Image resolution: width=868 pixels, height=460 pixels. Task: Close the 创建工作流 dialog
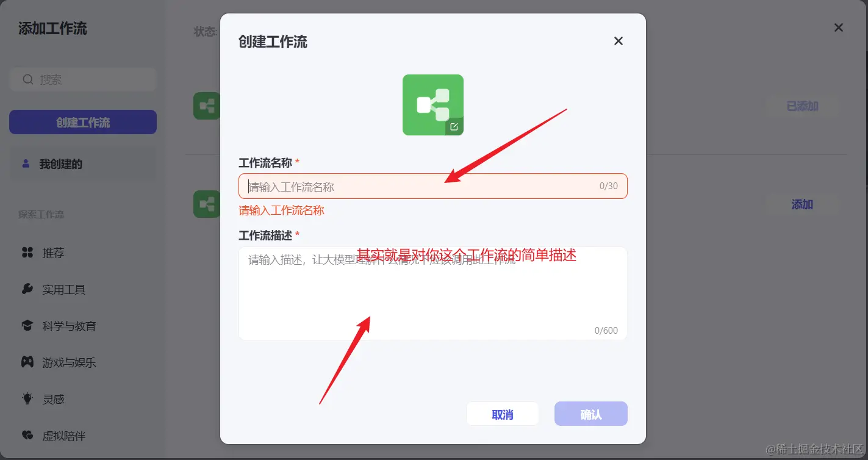coord(619,41)
